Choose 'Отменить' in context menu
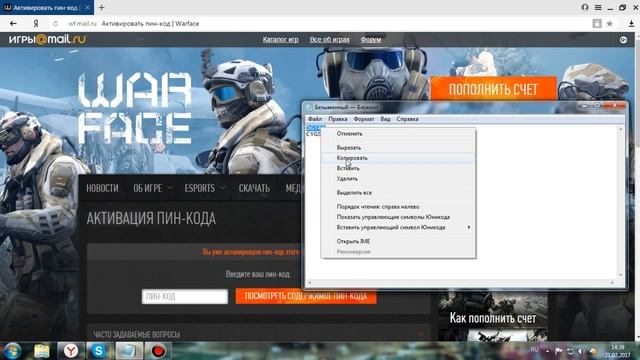The image size is (640, 360). click(398, 133)
